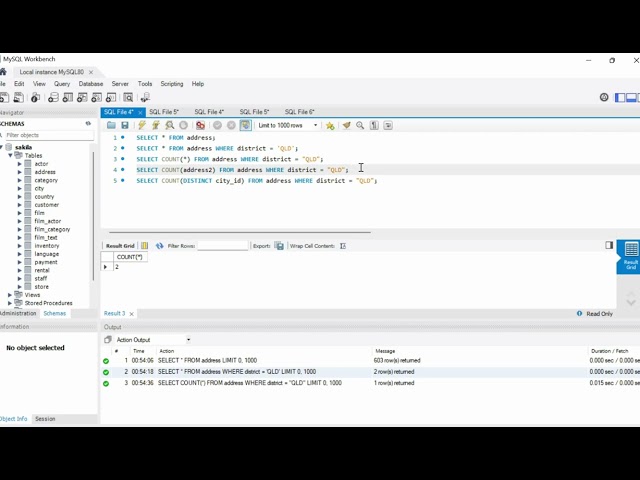Execute statement under cursor lightning icon
Viewport: 640px width, 480px height.
pyautogui.click(x=156, y=125)
